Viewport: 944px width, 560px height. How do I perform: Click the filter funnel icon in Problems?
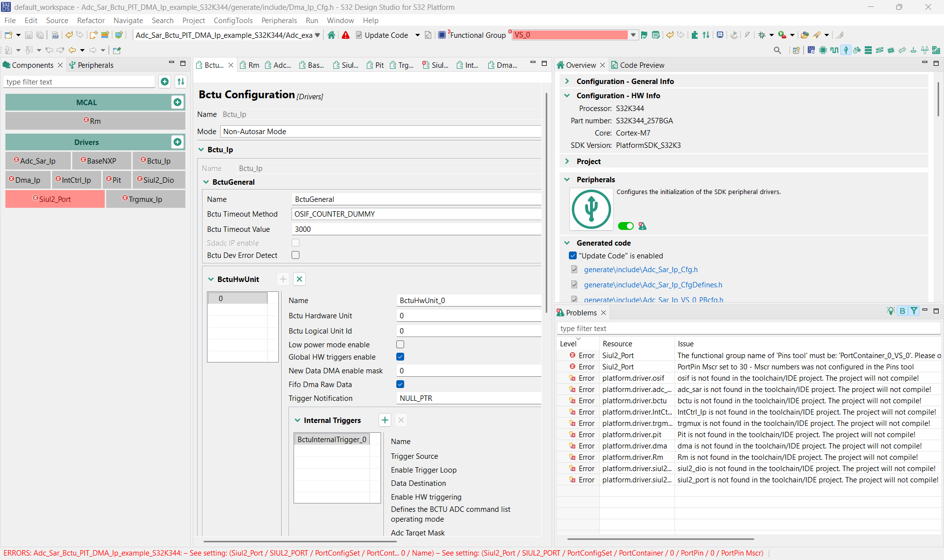[914, 311]
